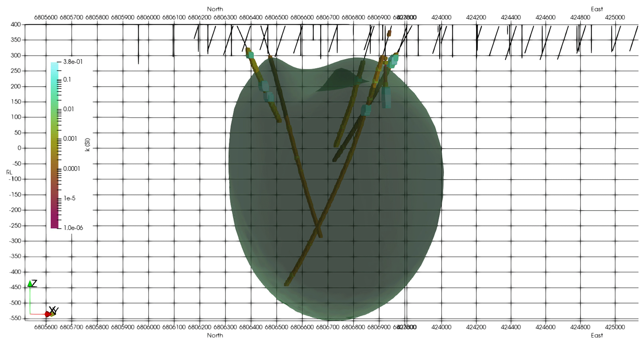Click the yellow Y axis marker of orientation widget
This screenshot has height=344, width=644.
[x=53, y=314]
